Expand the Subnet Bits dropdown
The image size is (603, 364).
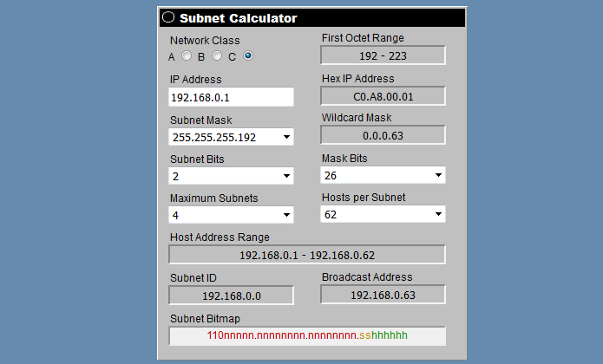pyautogui.click(x=231, y=176)
